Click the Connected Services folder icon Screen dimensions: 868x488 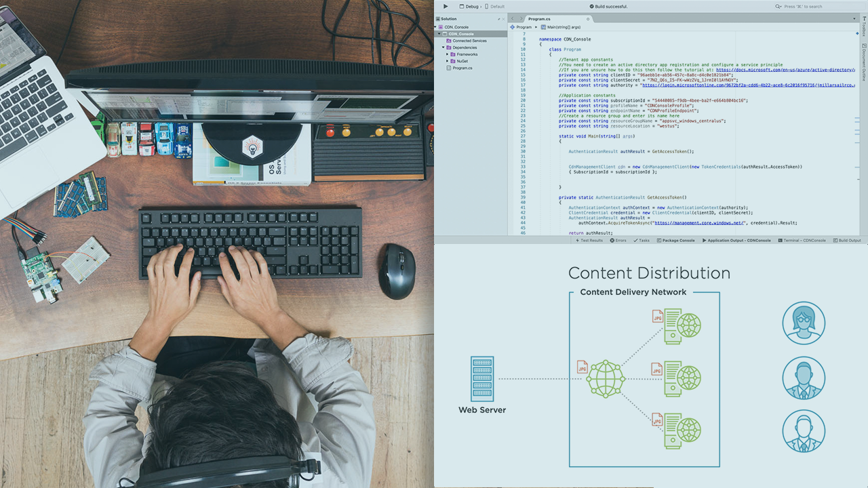[x=449, y=41]
